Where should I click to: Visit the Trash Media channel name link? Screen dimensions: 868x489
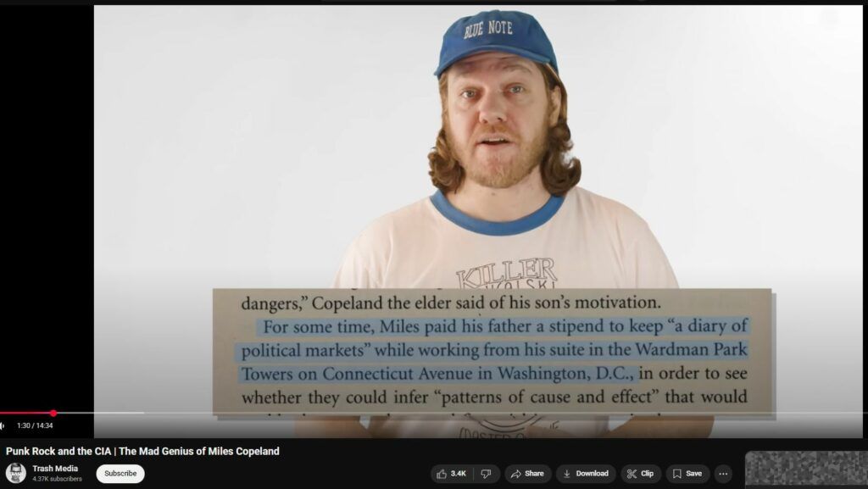[55, 469]
